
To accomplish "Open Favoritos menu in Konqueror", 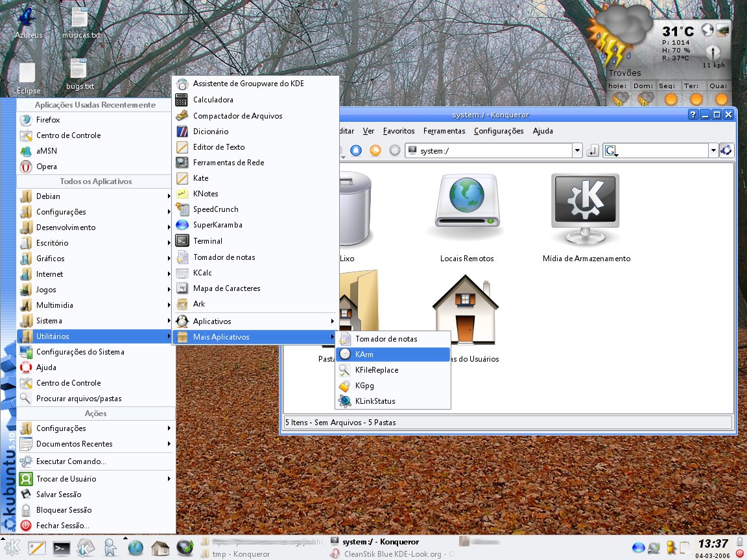I will point(399,131).
